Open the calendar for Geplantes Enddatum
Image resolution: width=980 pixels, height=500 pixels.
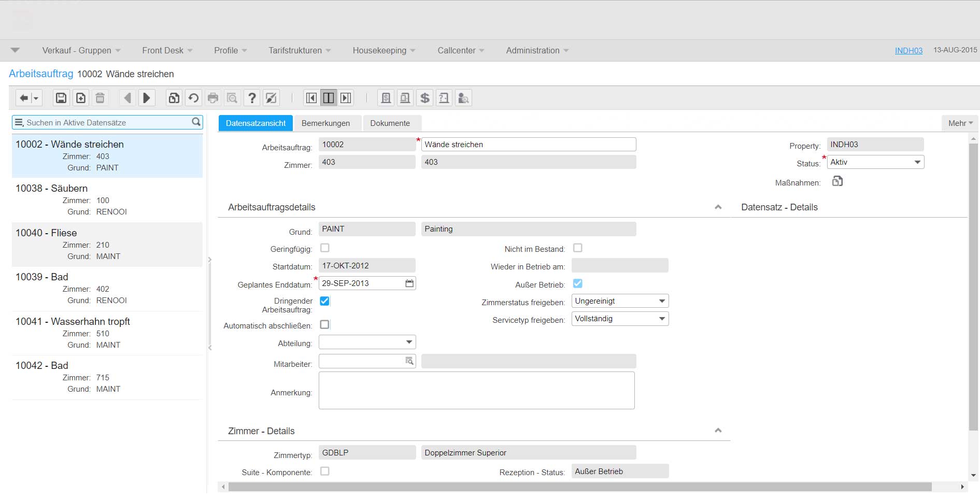pos(409,283)
